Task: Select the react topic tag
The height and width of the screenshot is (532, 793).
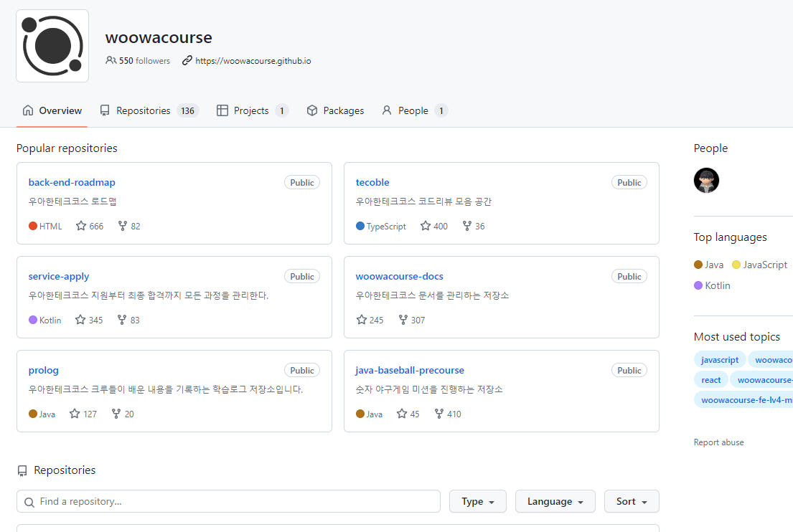Action: (711, 380)
